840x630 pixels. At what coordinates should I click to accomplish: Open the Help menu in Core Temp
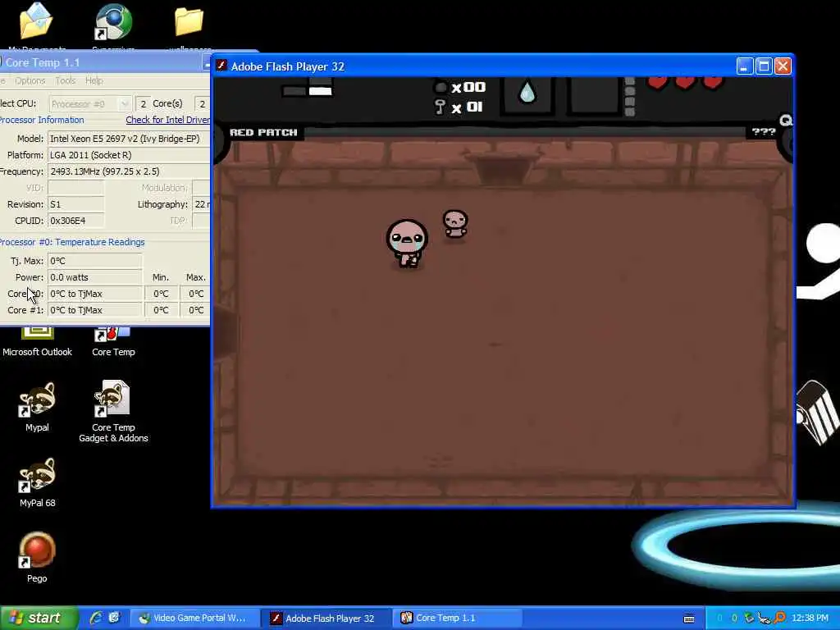coord(94,80)
